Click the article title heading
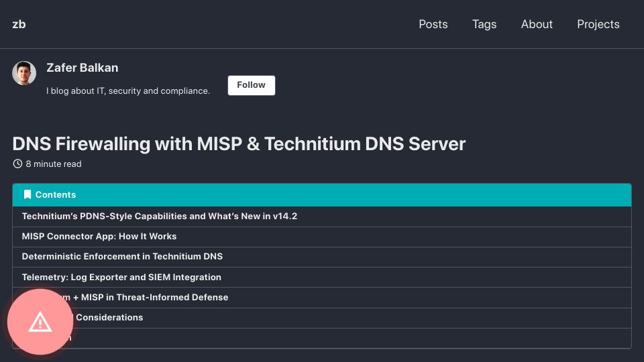 [x=239, y=143]
